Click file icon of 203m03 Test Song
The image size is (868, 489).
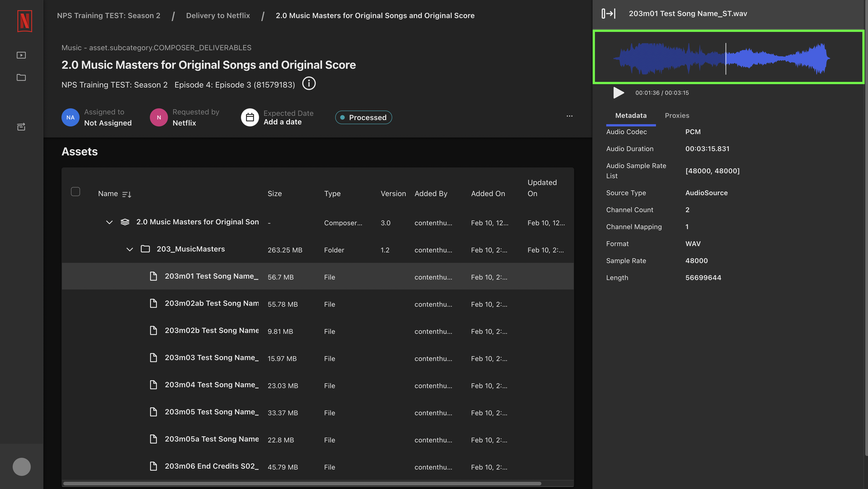[153, 357]
